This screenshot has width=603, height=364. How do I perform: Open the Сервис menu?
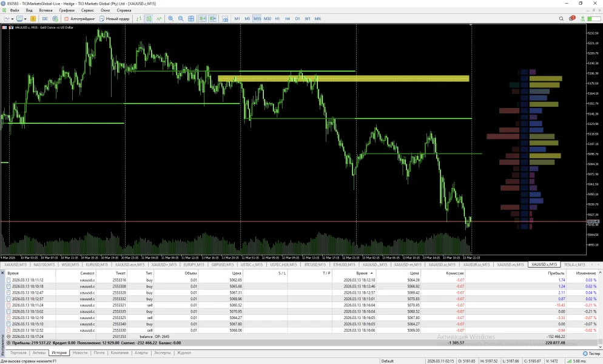click(87, 10)
